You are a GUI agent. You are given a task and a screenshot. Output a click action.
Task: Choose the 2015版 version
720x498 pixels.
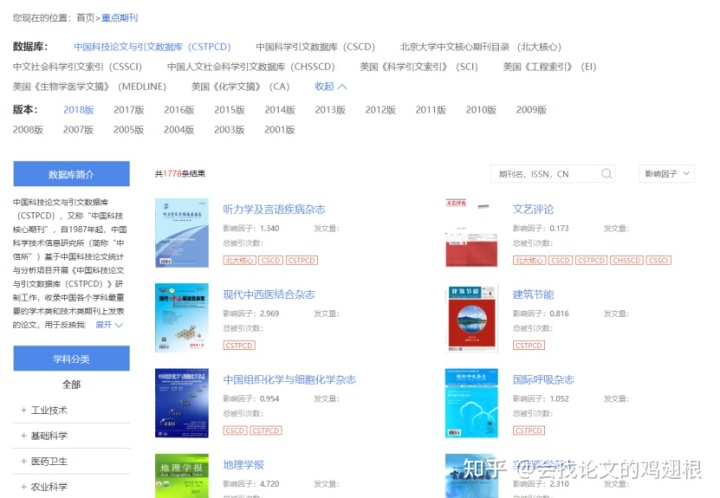(229, 110)
